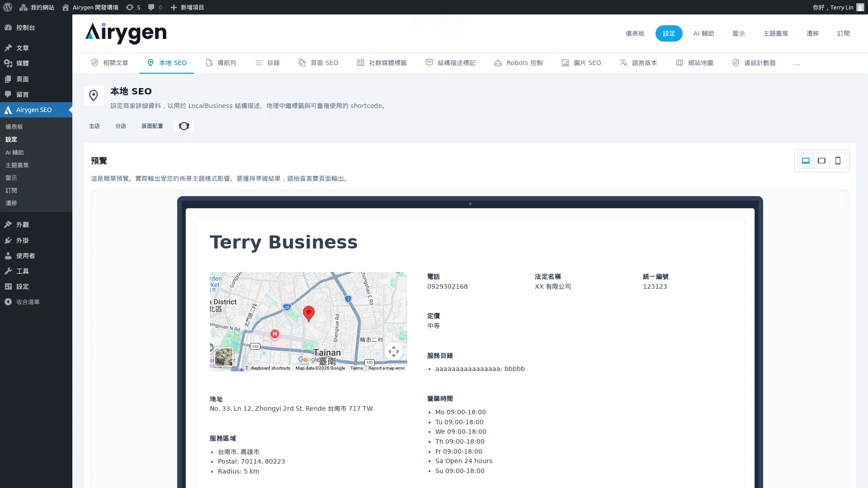Click Report a map error link
This screenshot has height=488, width=868.
tap(387, 368)
